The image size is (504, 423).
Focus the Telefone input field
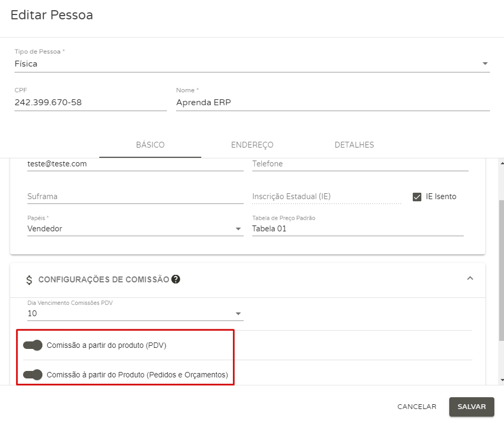pyautogui.click(x=360, y=164)
